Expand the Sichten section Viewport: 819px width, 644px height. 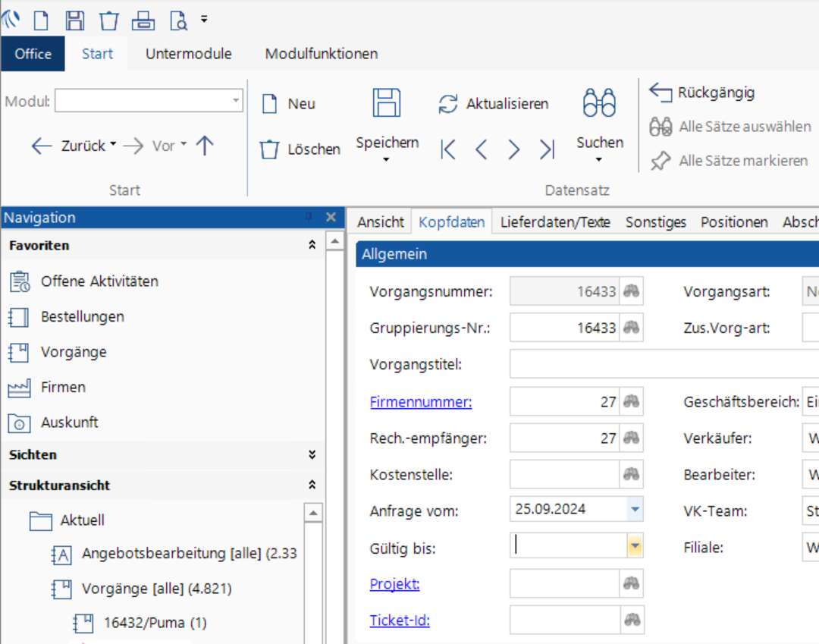point(312,454)
